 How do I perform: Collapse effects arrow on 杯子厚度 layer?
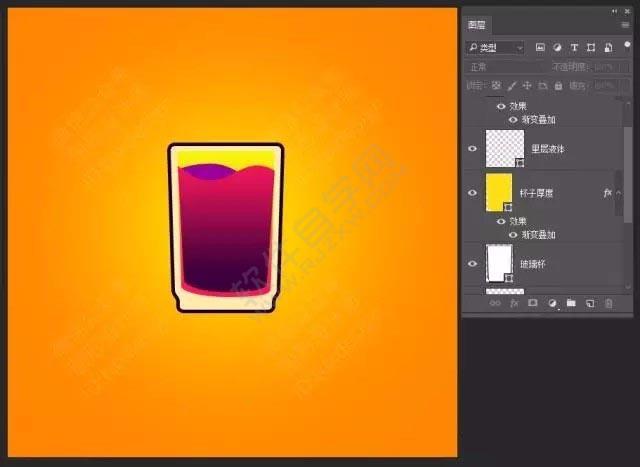coord(618,193)
